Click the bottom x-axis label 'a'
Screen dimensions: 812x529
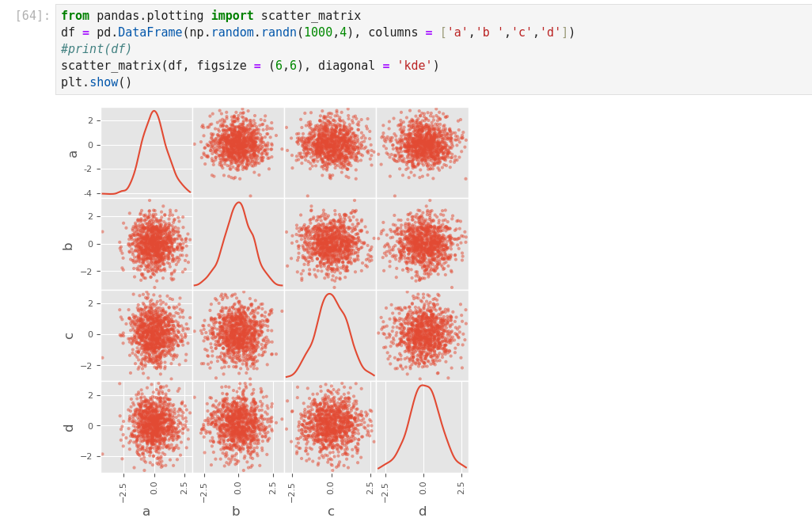pyautogui.click(x=146, y=512)
